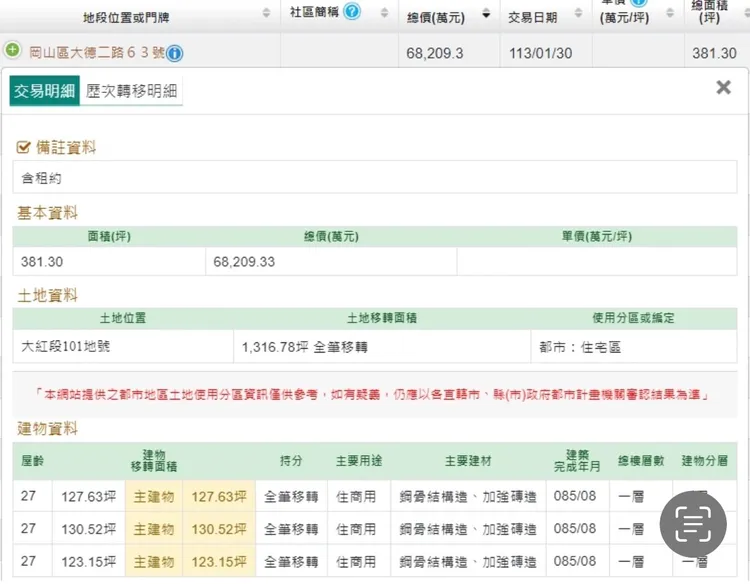Image resolution: width=750 pixels, height=584 pixels.
Task: Click highlighted 127.63坪 main building cell
Action: coord(219,496)
